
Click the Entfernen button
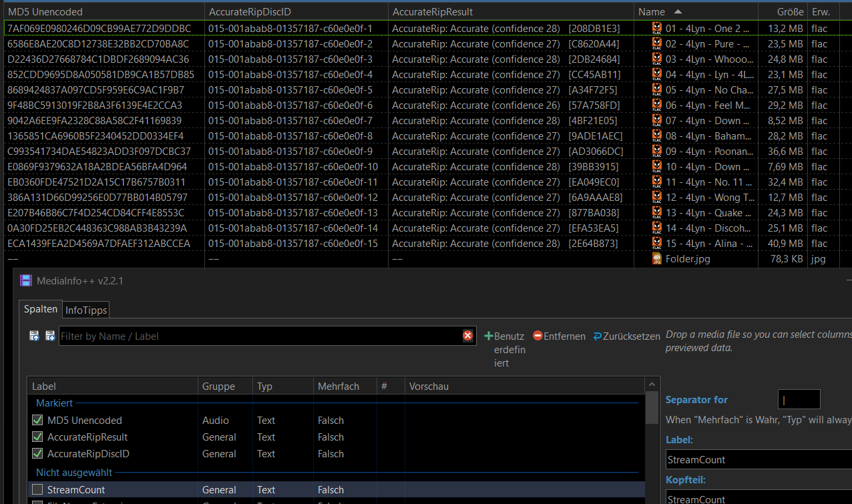point(559,336)
